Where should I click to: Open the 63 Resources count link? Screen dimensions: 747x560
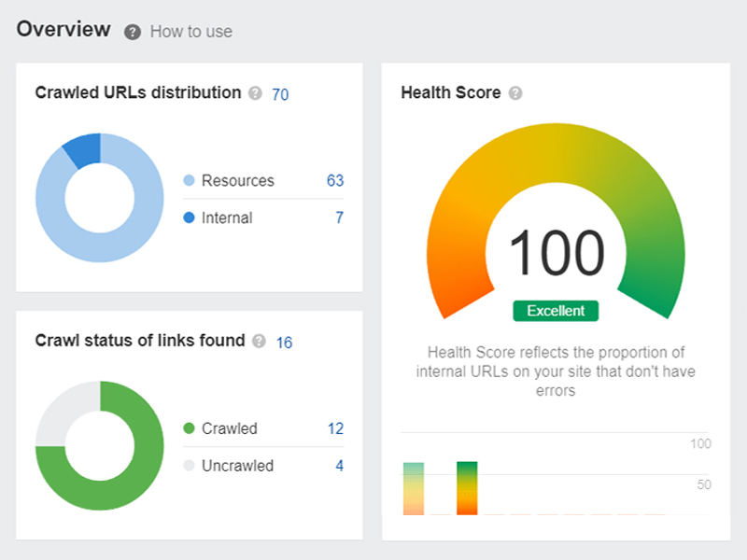click(x=335, y=181)
